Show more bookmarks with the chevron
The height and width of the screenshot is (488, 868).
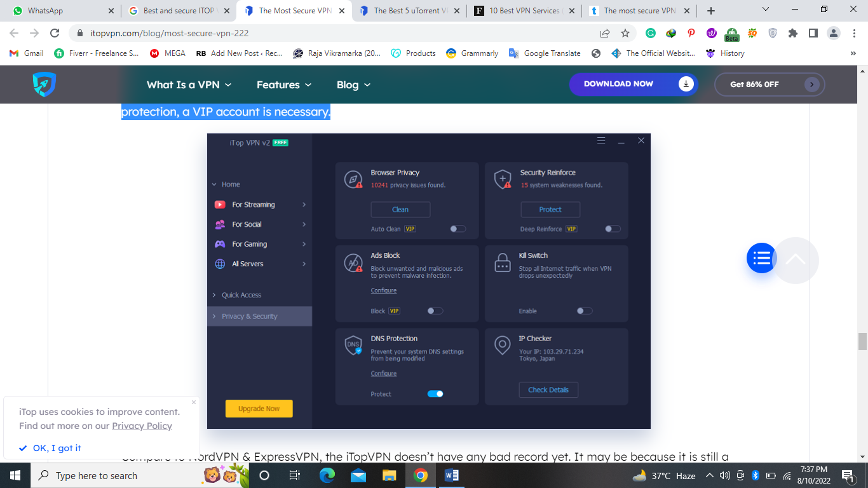[x=853, y=53]
